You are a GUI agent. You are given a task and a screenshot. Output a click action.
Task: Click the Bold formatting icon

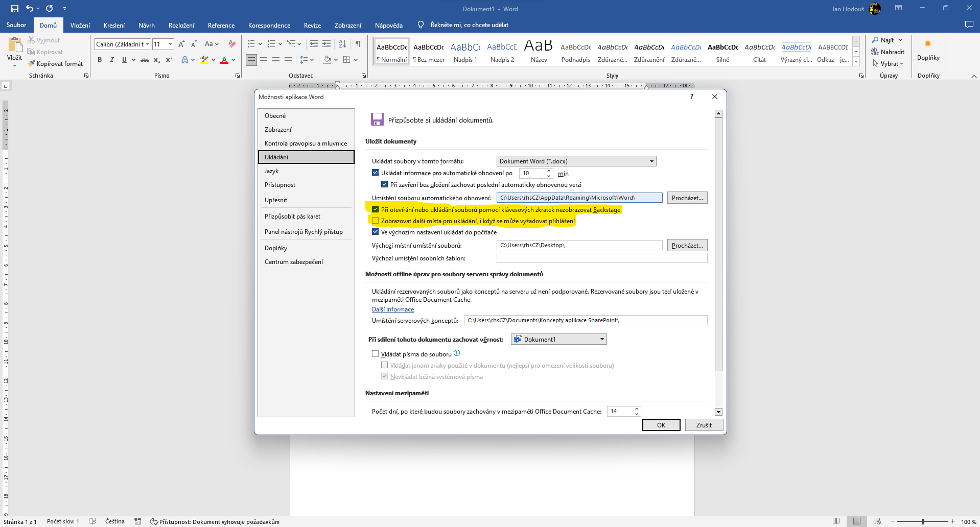tap(100, 60)
